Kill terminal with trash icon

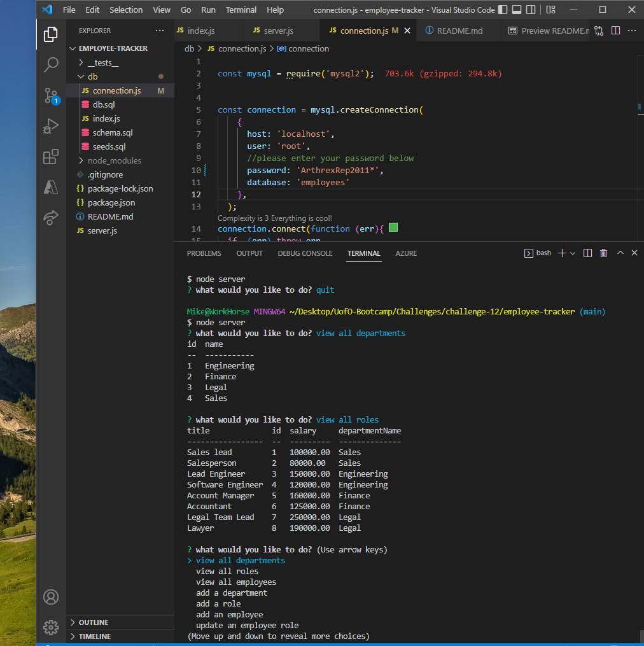(603, 253)
